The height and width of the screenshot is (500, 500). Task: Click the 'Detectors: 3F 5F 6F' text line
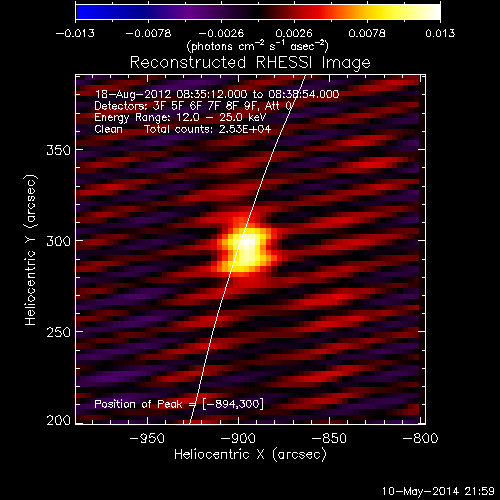(x=194, y=106)
